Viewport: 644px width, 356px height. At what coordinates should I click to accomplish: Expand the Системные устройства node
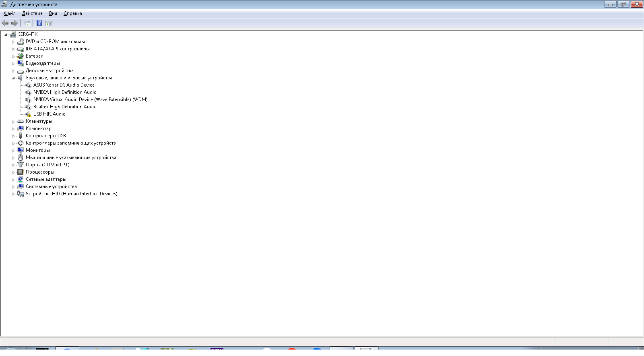pos(13,187)
